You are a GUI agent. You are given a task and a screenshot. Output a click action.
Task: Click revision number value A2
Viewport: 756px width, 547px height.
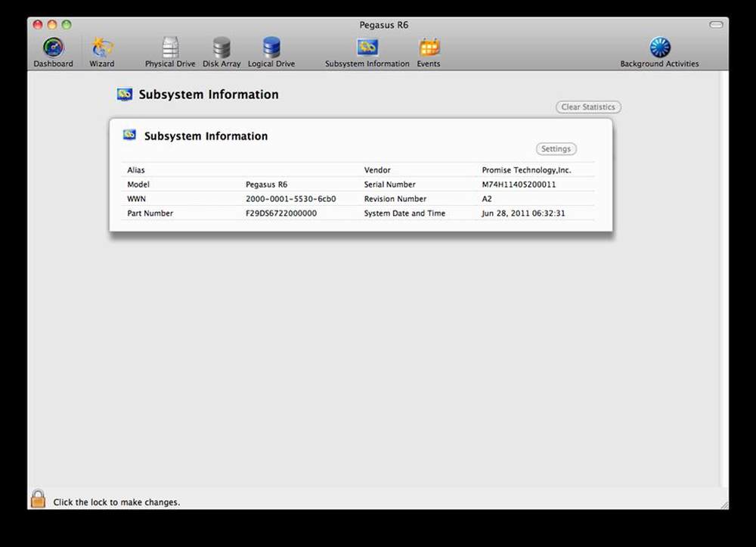pos(487,199)
